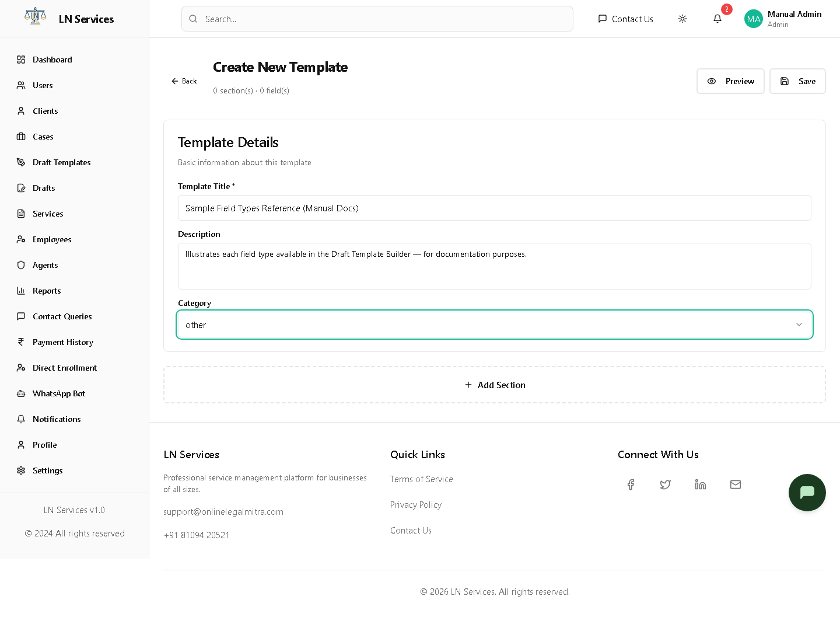Click the Users people icon
The height and width of the screenshot is (631, 840).
coord(21,85)
